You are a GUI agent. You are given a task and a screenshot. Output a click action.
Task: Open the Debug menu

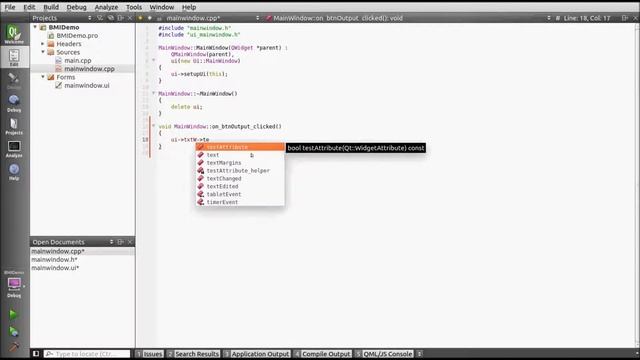[76, 7]
